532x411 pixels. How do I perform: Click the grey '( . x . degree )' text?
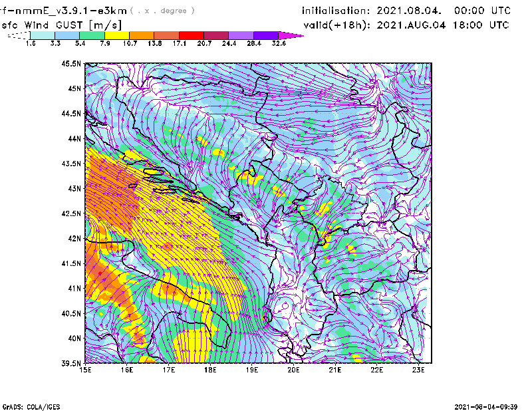click(162, 11)
